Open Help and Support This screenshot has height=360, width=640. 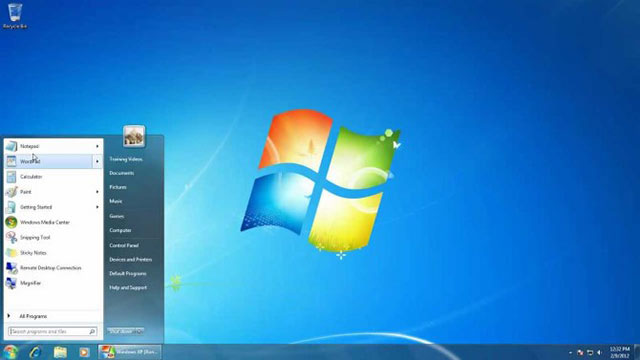click(x=128, y=288)
